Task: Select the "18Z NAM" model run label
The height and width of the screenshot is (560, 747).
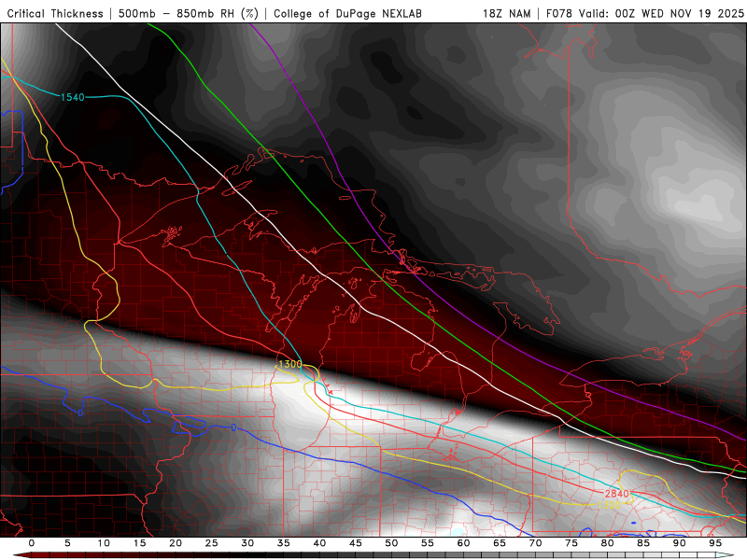Action: (x=507, y=13)
